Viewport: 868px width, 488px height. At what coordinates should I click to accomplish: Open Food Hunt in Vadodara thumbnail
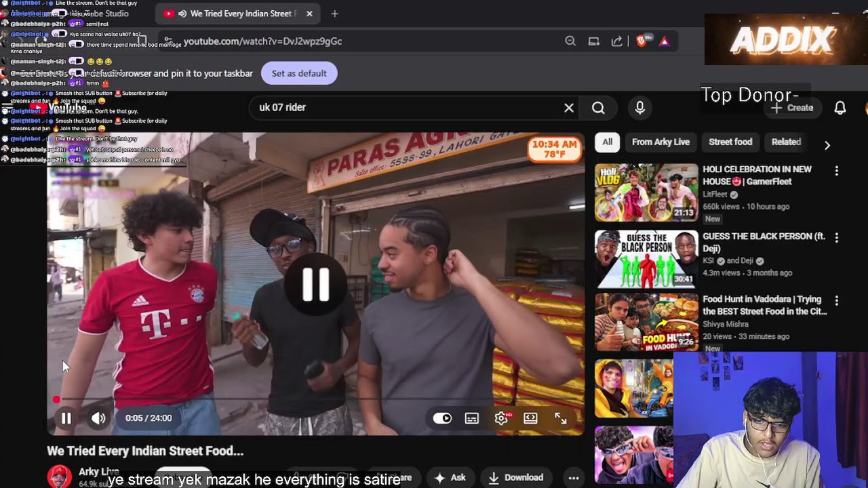point(646,322)
